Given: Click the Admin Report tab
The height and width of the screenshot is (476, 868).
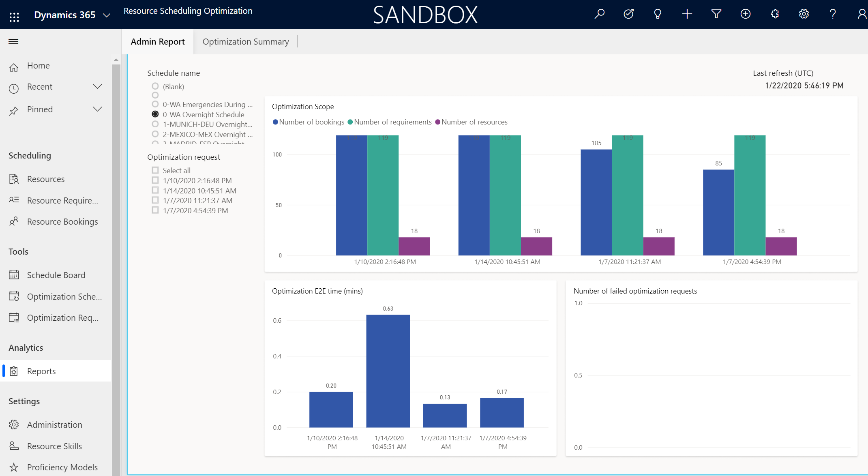Looking at the screenshot, I should 158,41.
